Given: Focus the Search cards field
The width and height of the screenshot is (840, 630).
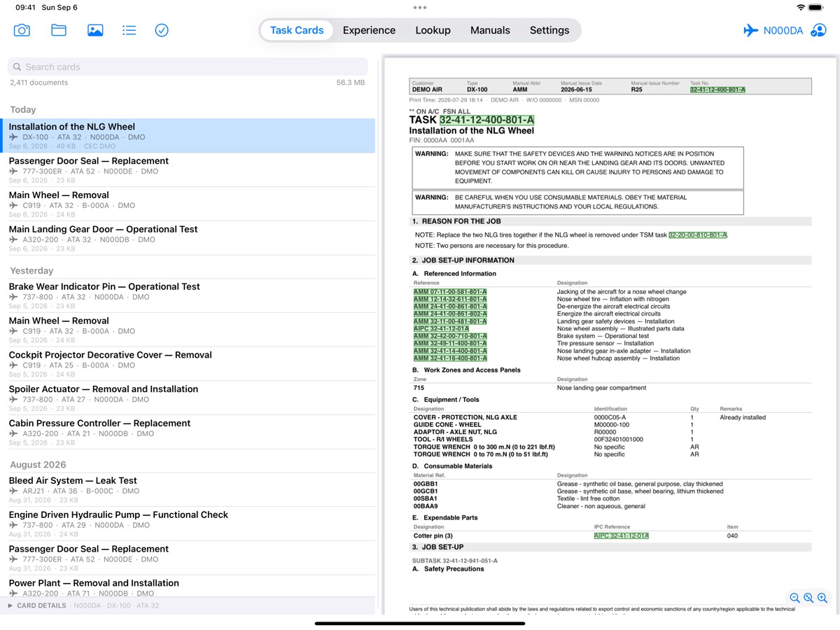Looking at the screenshot, I should point(188,67).
